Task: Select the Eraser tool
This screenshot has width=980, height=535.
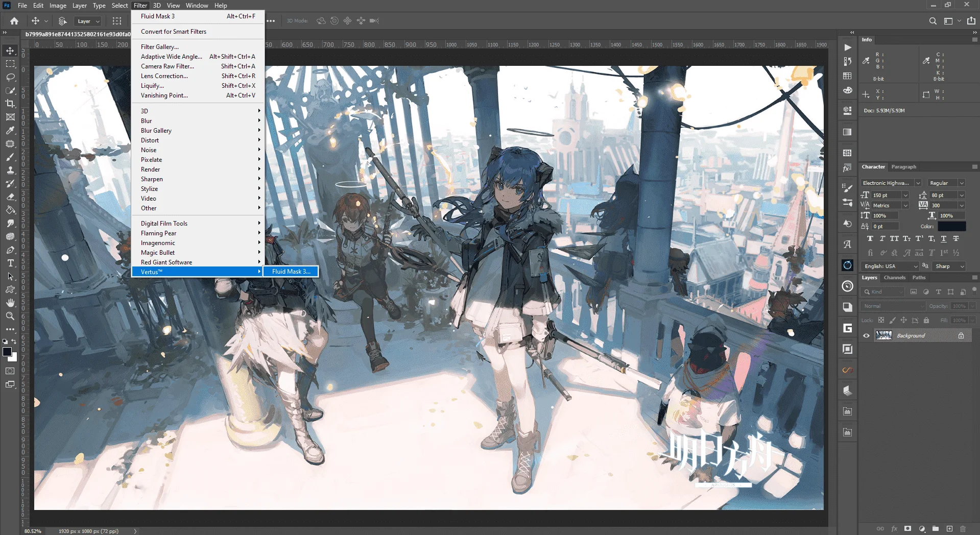Action: click(10, 197)
